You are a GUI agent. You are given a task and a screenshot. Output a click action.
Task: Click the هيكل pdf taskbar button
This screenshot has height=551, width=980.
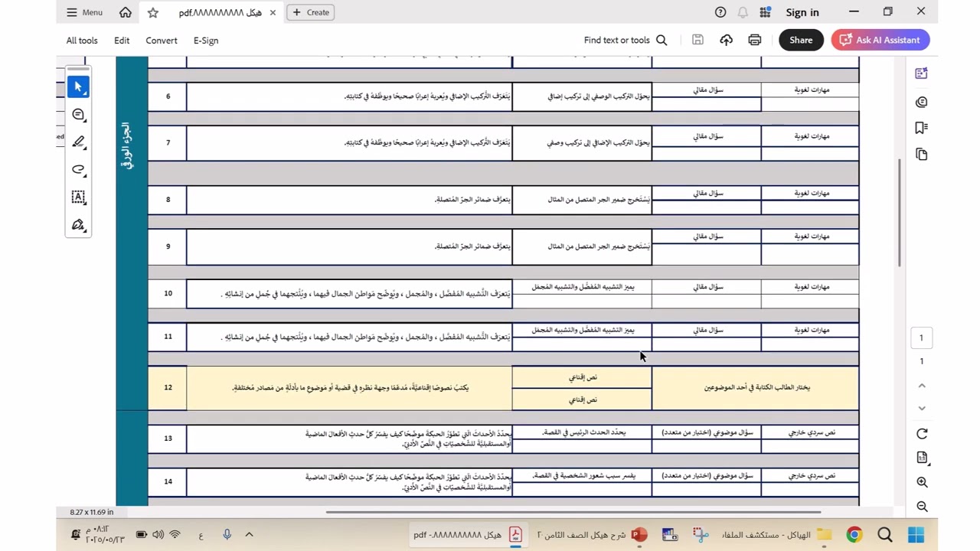[x=468, y=535]
